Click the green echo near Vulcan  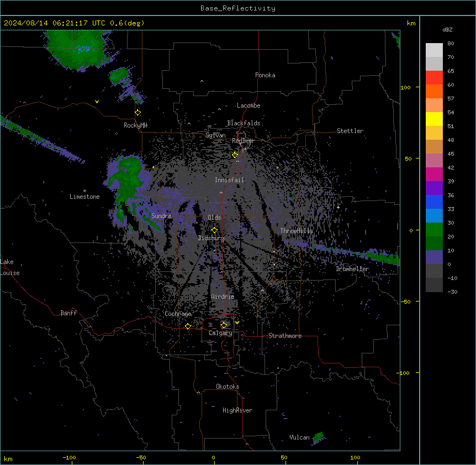click(319, 438)
